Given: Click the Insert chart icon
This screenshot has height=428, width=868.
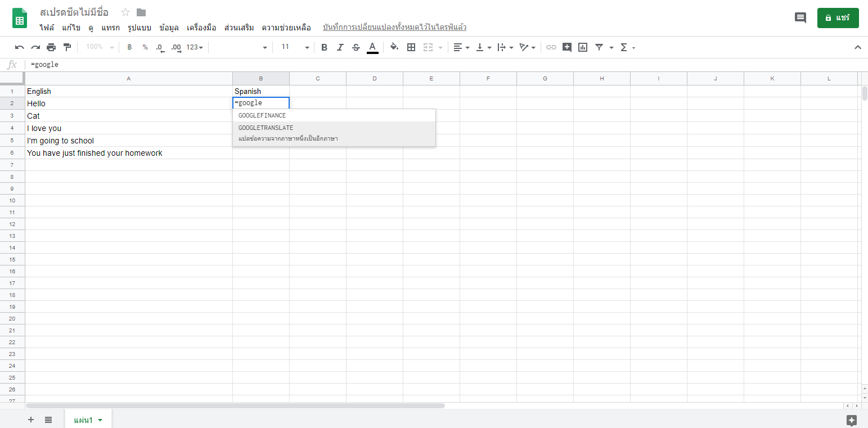Looking at the screenshot, I should click(583, 47).
